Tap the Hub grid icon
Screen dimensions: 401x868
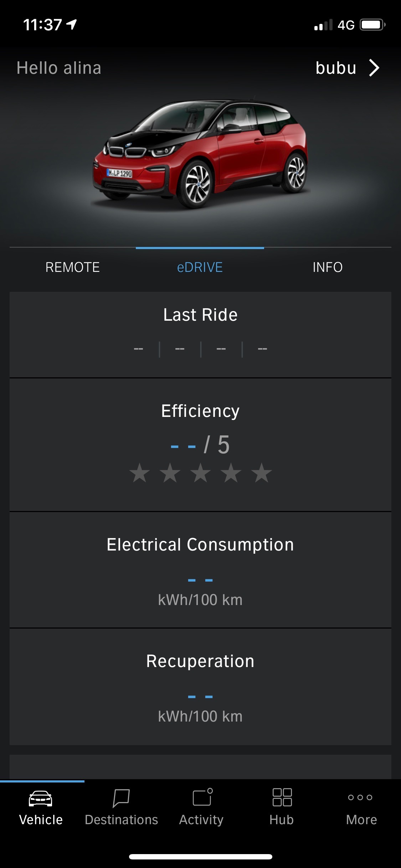click(x=282, y=797)
